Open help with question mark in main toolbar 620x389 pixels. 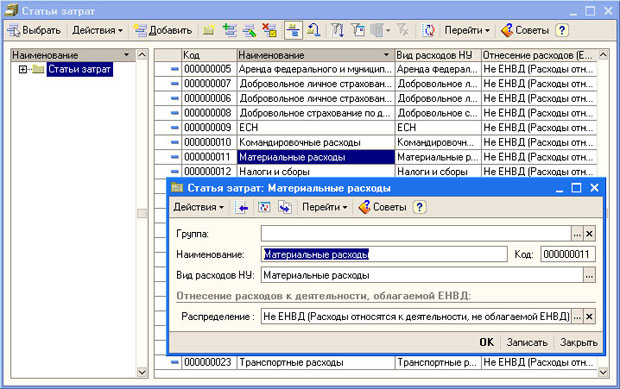[x=562, y=30]
